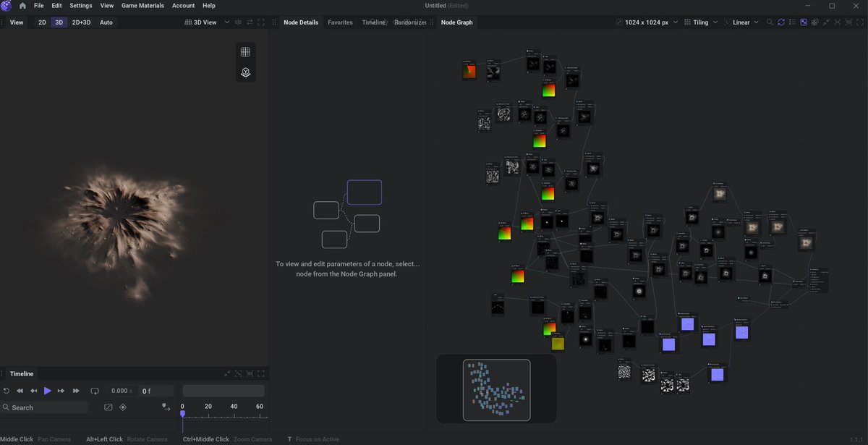Switch to the Favorites tab
The height and width of the screenshot is (445, 868).
click(340, 22)
